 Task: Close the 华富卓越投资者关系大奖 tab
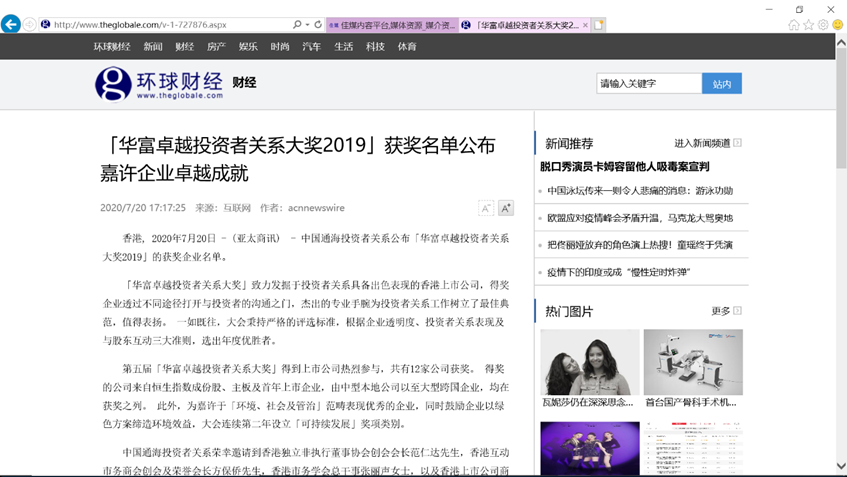pyautogui.click(x=585, y=25)
